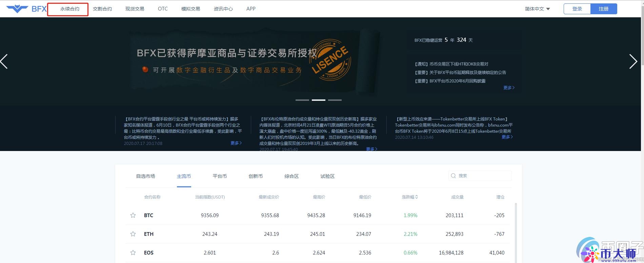Open 资讯中心 from the top navigation
Viewport: 644px width, 263px height.
coord(223,9)
